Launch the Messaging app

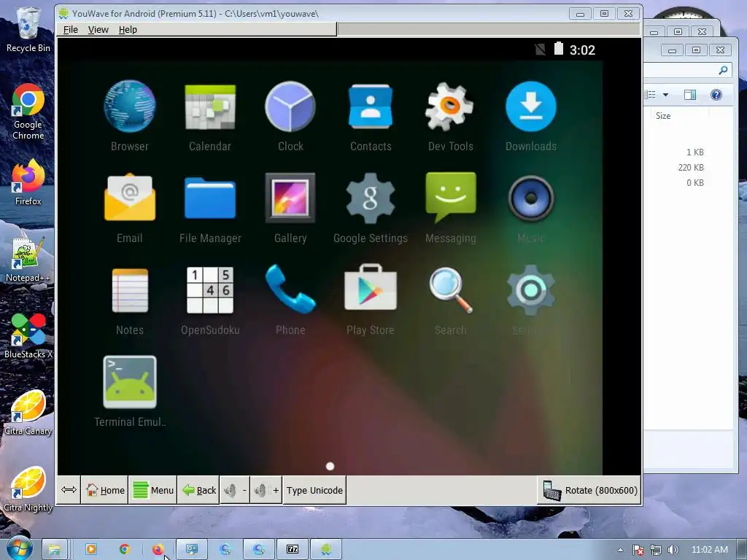click(x=451, y=197)
